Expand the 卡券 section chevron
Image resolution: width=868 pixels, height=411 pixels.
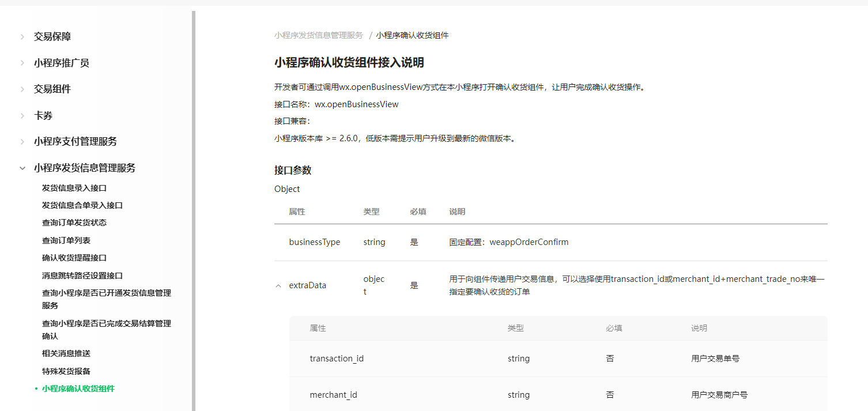point(22,115)
